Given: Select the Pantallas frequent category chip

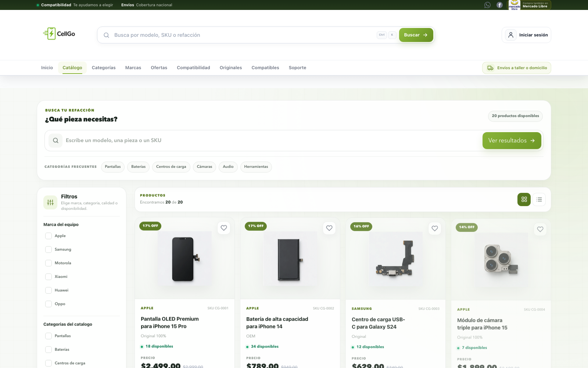Looking at the screenshot, I should click(x=113, y=167).
